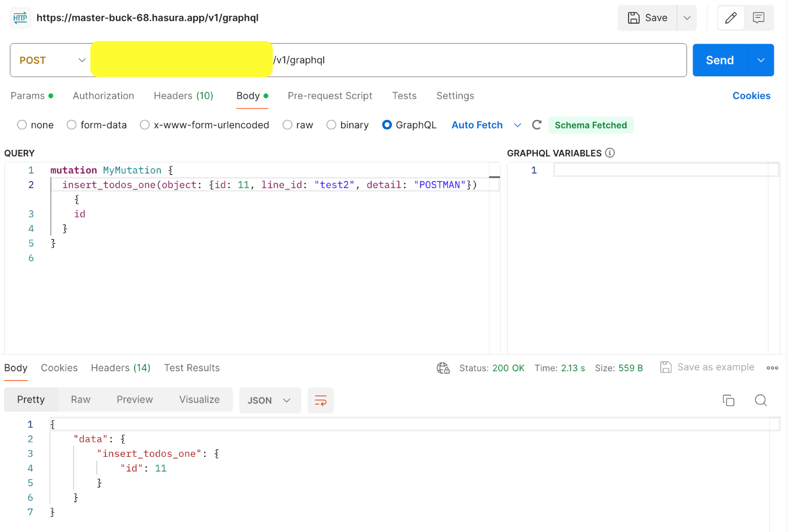Open the JSON format dropdown
The width and height of the screenshot is (792, 532).
pyautogui.click(x=270, y=400)
